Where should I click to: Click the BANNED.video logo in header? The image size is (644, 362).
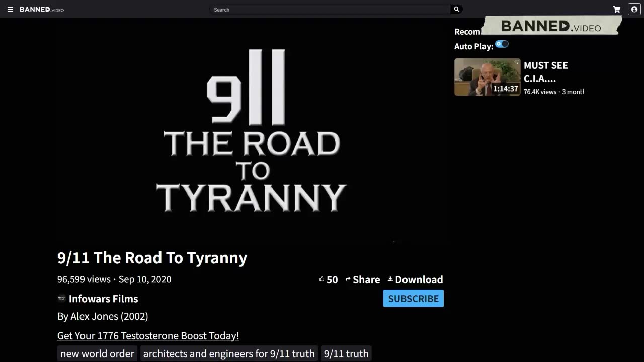tap(42, 9)
